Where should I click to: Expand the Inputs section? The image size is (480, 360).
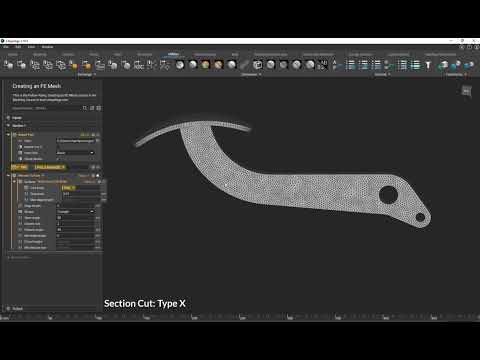coord(8,118)
